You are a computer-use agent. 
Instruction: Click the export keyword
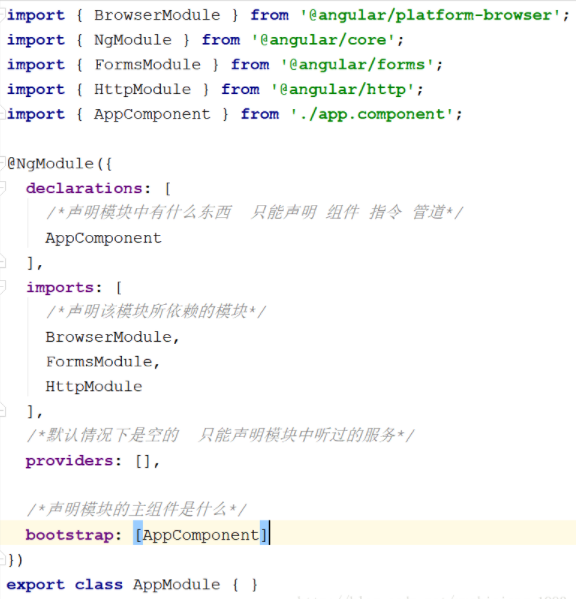(x=36, y=585)
